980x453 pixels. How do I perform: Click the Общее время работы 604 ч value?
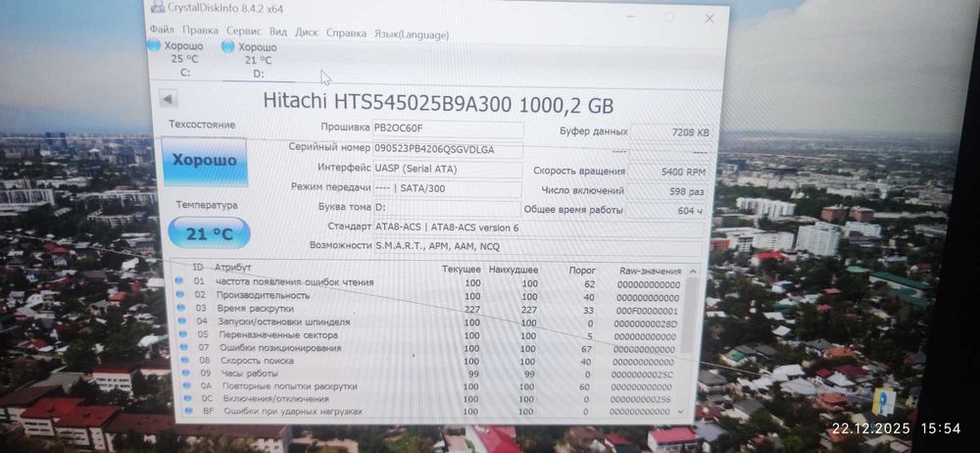coord(666,211)
